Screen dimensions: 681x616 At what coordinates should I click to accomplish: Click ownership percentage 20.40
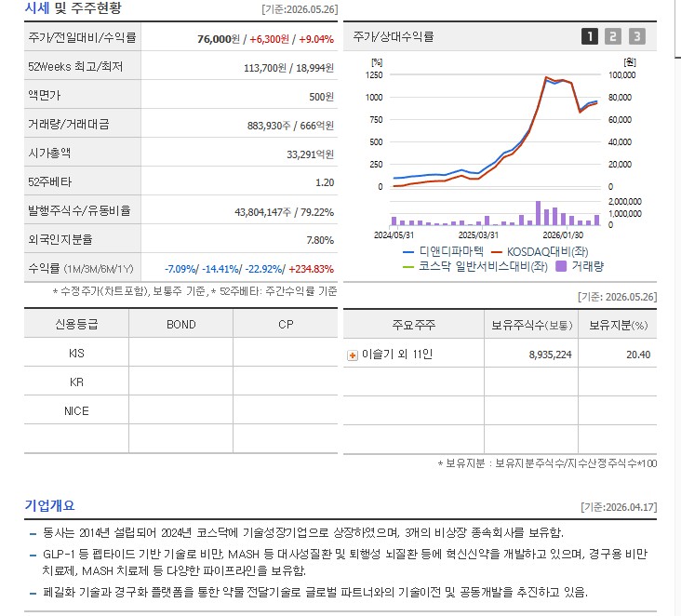(x=638, y=355)
